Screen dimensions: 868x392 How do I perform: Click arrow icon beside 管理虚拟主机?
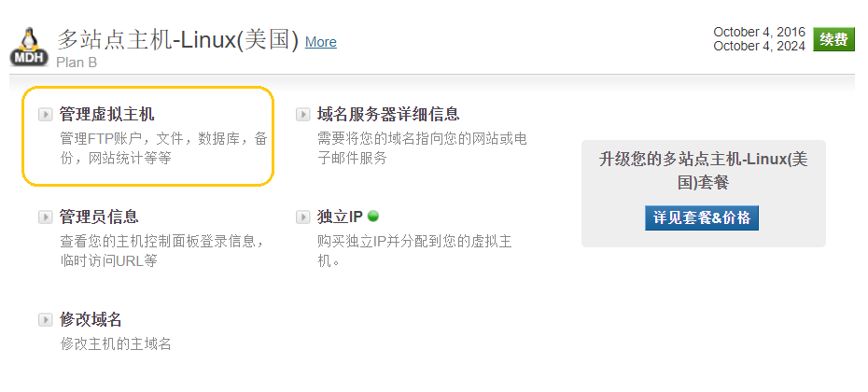tap(45, 115)
